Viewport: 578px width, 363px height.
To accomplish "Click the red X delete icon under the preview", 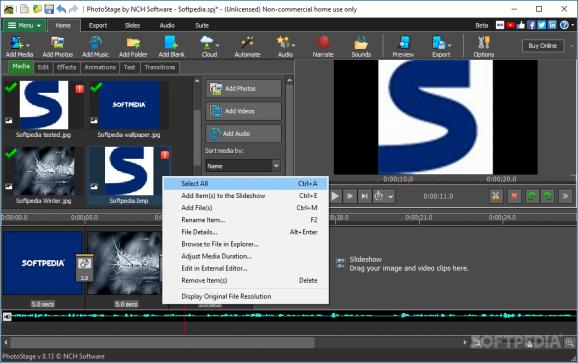I will point(514,196).
